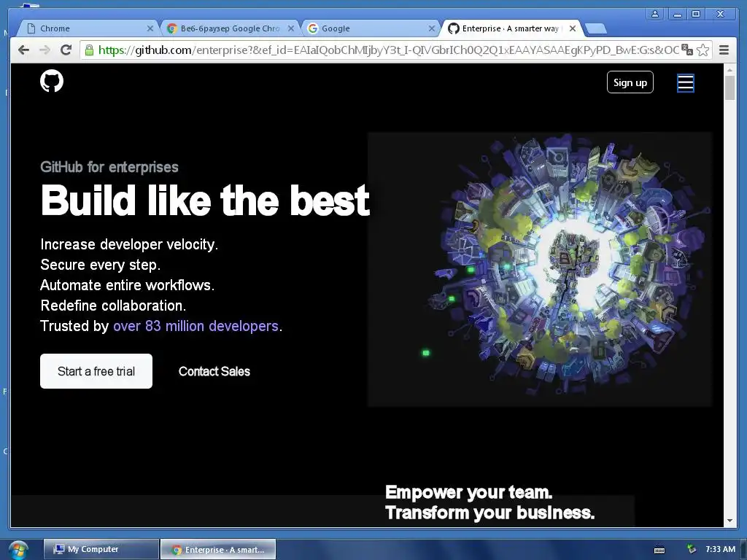747x560 pixels.
Task: Click the 'Redefine collaboration.' line
Action: point(113,306)
